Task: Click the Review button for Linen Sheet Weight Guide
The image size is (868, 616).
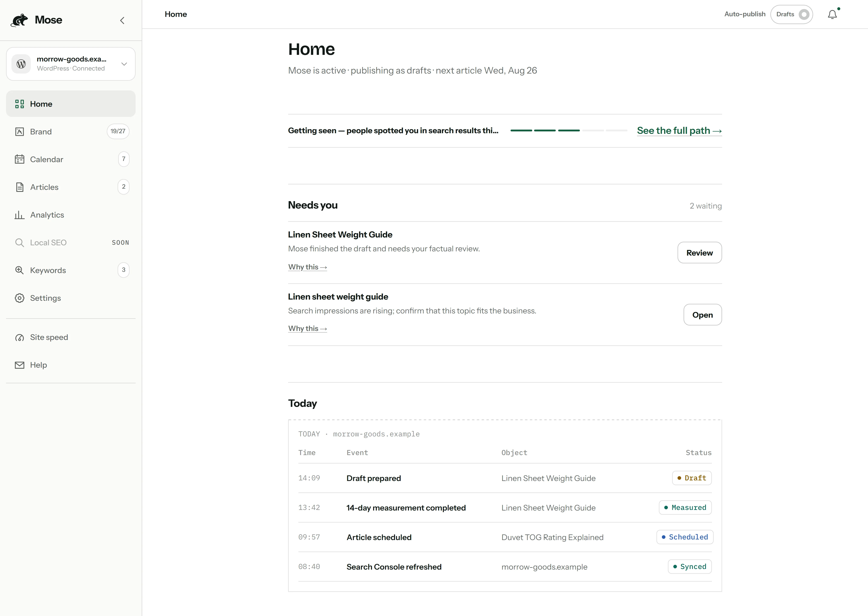Action: click(700, 253)
